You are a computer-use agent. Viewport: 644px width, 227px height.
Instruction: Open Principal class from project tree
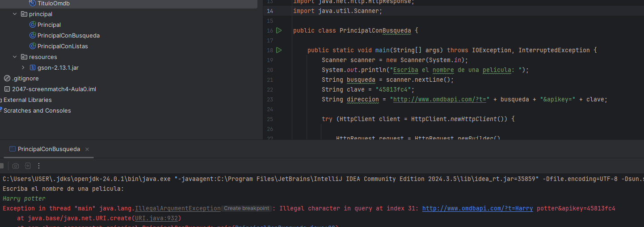point(49,25)
